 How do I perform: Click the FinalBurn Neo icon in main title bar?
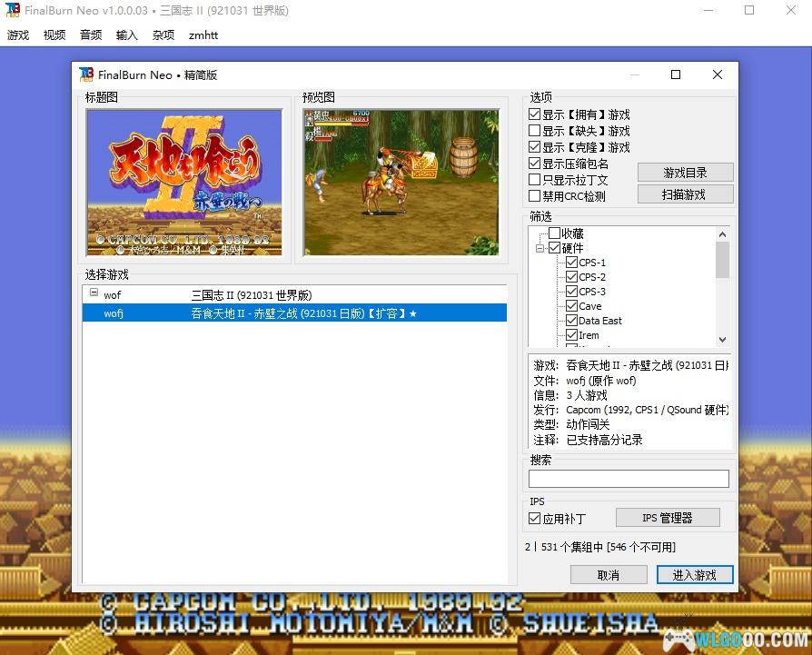[x=12, y=11]
